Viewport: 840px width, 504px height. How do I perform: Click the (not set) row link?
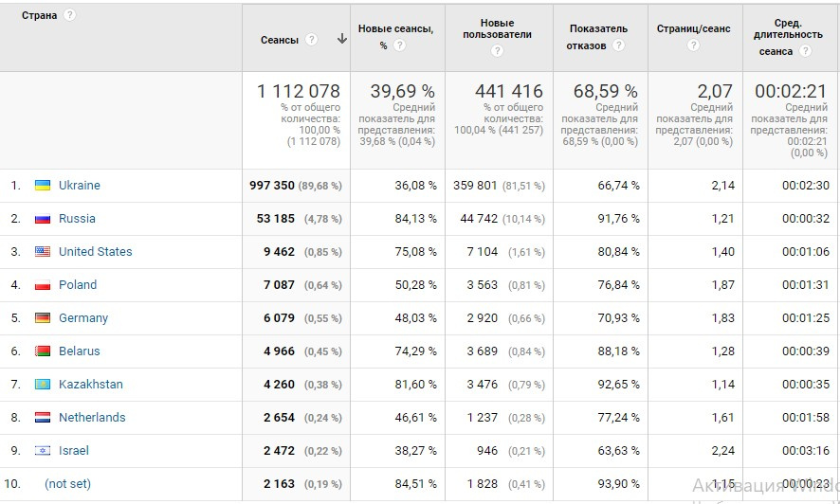67,484
